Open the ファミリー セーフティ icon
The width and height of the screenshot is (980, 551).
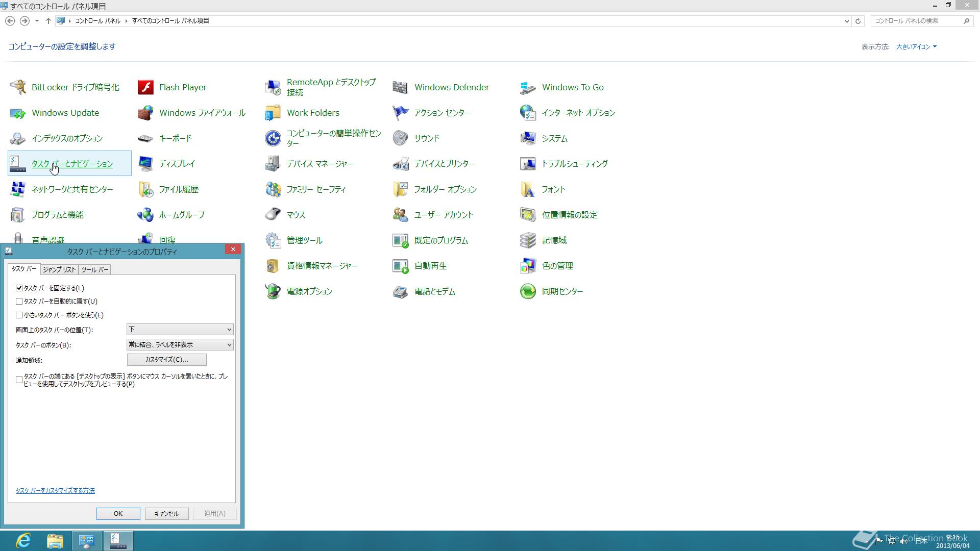pos(273,189)
